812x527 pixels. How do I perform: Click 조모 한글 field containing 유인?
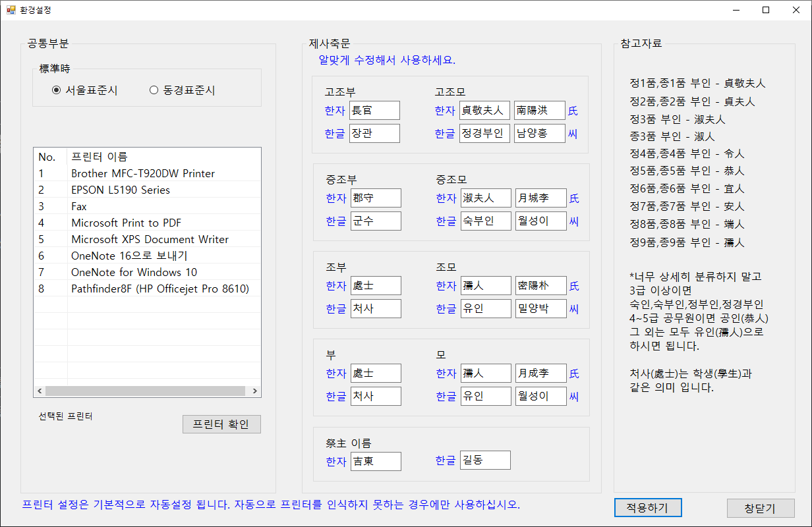[486, 308]
